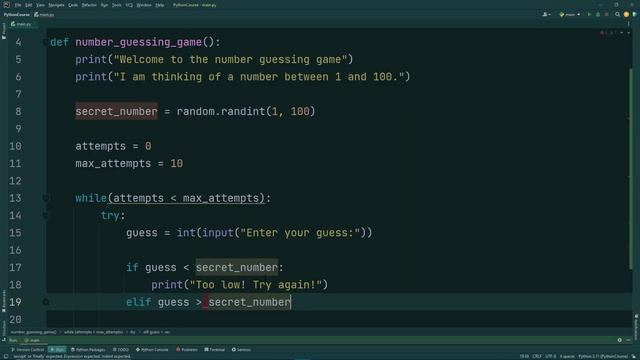The image size is (640, 360).
Task: Click breadcrumb 'while (attempts < max_attempts)'
Action: [93, 332]
